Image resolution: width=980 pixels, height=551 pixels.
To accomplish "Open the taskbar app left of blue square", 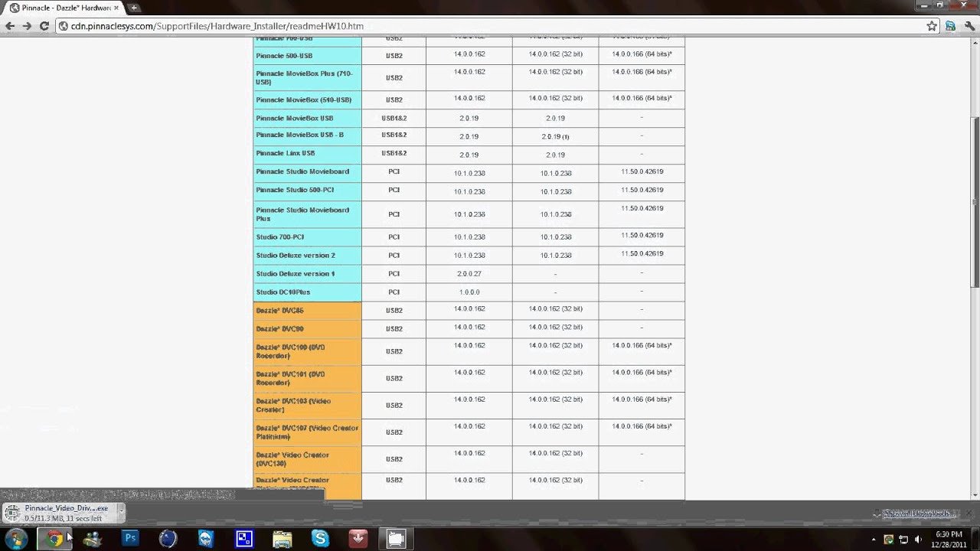I will pyautogui.click(x=206, y=539).
